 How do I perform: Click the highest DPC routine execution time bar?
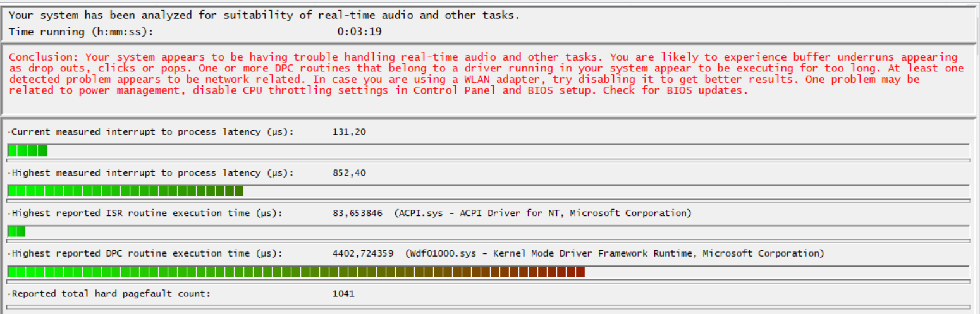click(488, 272)
